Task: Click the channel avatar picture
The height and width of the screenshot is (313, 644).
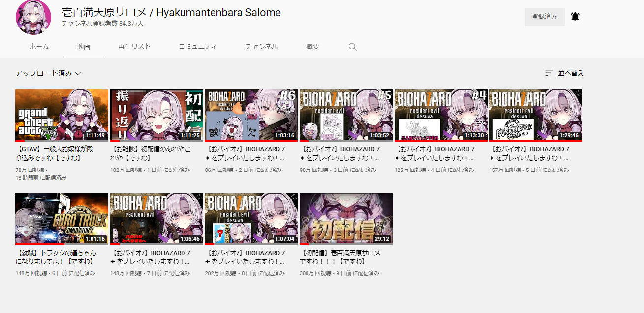Action: [x=33, y=17]
